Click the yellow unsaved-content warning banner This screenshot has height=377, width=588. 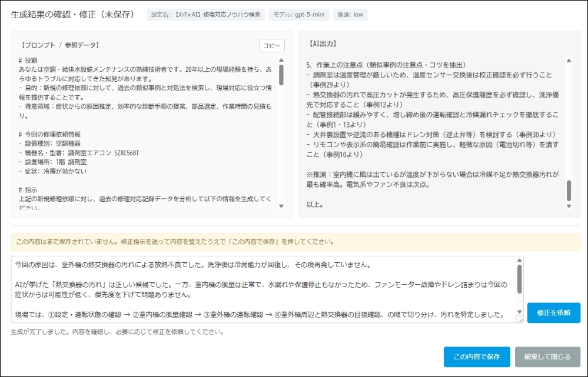(x=295, y=242)
